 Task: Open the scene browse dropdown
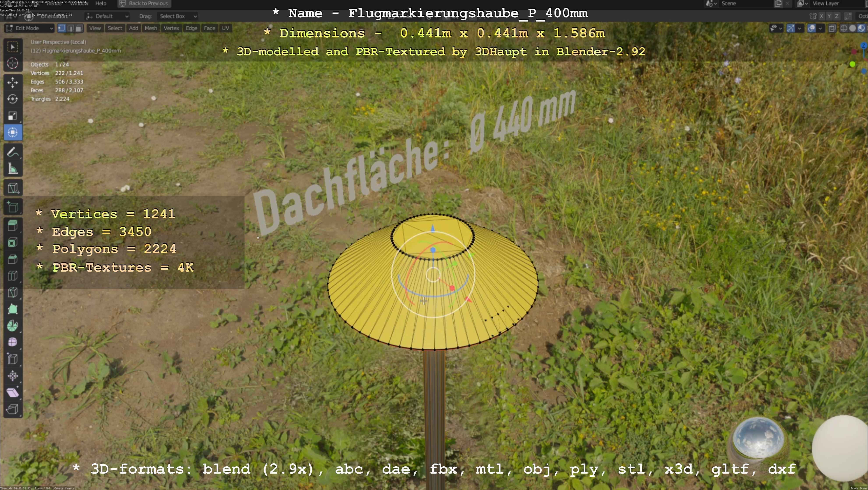coord(711,3)
